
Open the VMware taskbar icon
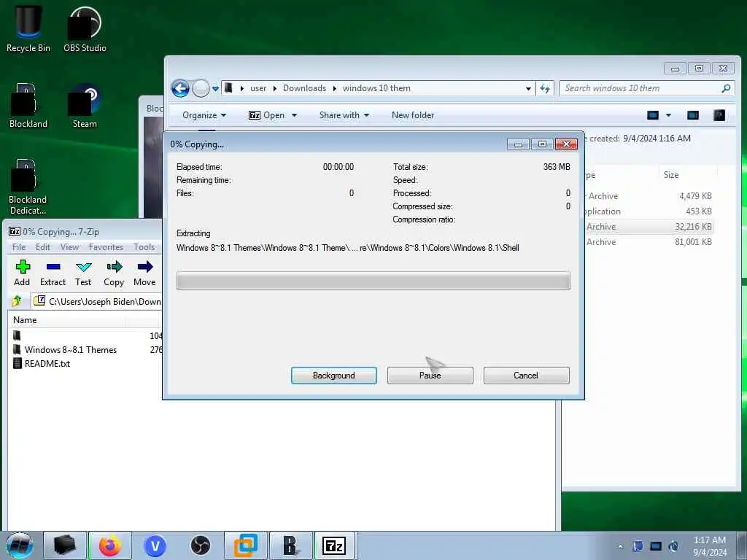pos(245,545)
